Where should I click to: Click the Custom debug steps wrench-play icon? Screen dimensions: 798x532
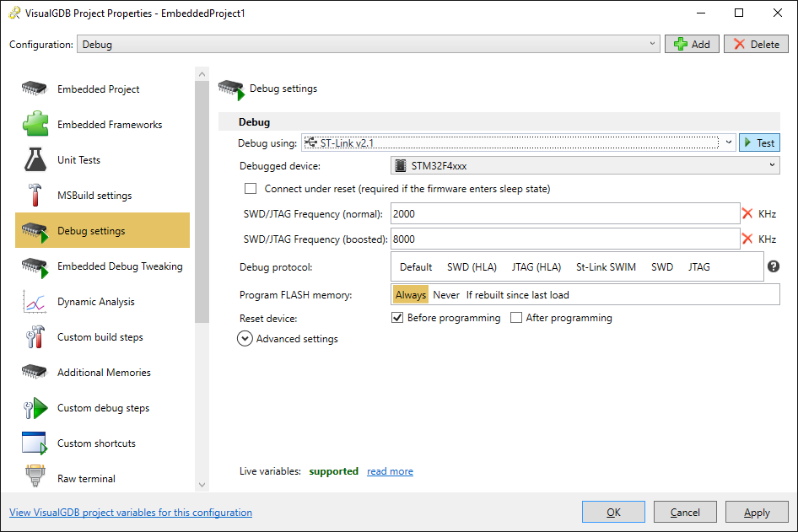35,408
